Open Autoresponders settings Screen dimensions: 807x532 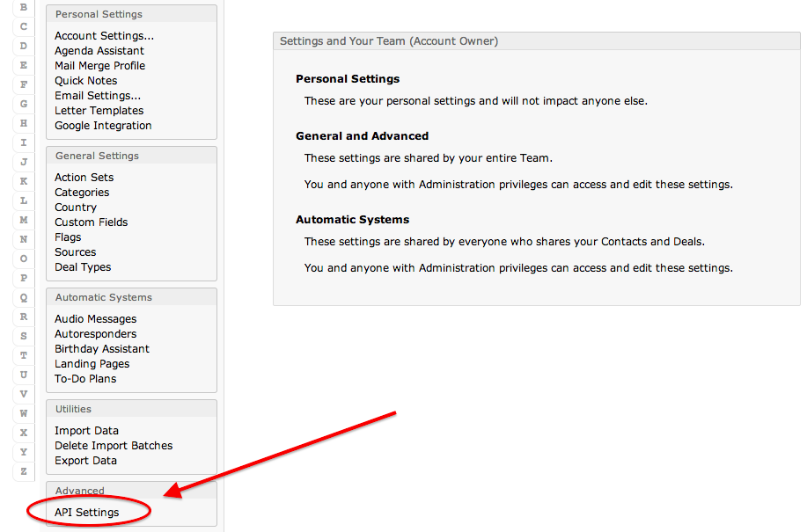(95, 334)
